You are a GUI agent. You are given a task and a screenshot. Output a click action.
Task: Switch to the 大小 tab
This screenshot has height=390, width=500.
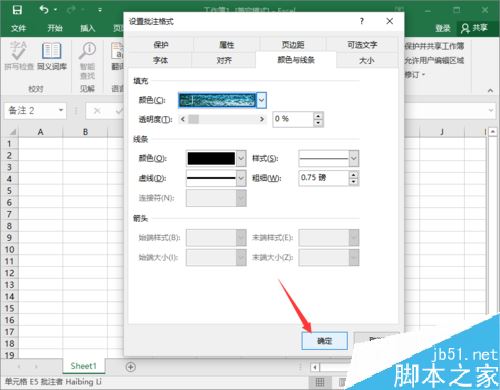[x=367, y=60]
